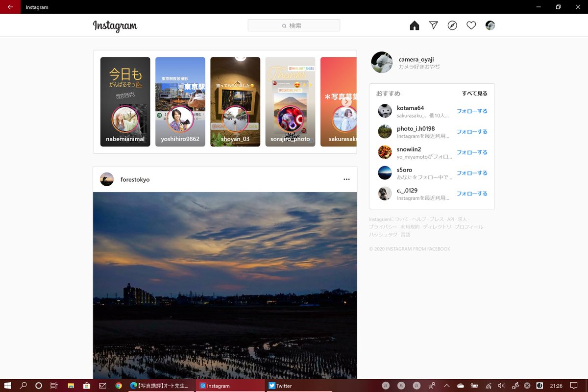The width and height of the screenshot is (588, 392).
Task: Open ハッシュタグ footer link
Action: (383, 235)
